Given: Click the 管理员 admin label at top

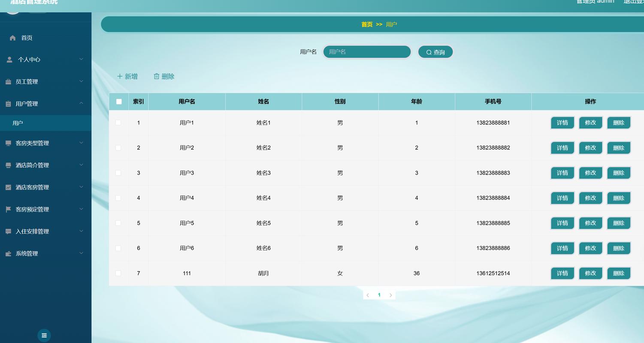Looking at the screenshot, I should pyautogui.click(x=595, y=2).
